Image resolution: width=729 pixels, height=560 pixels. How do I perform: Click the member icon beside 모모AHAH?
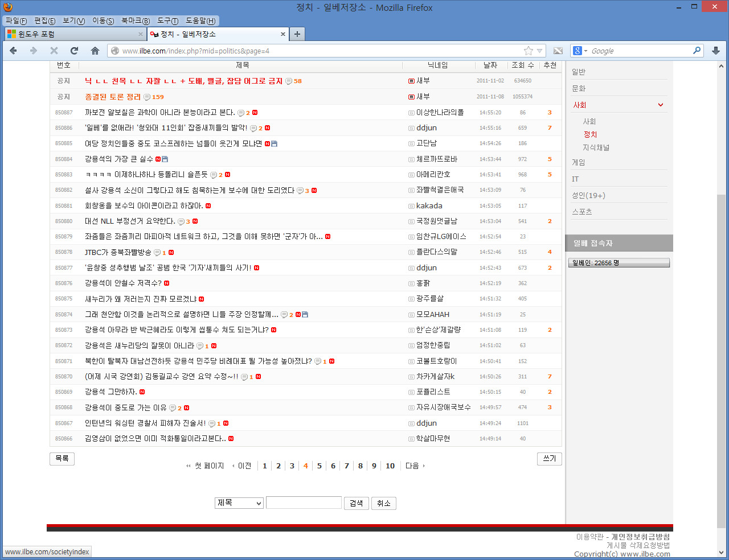click(411, 315)
